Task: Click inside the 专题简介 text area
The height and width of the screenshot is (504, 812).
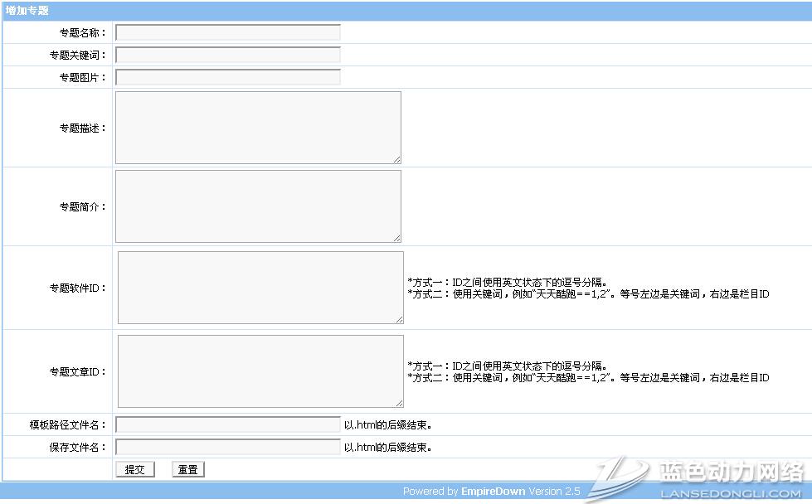Action: click(257, 206)
